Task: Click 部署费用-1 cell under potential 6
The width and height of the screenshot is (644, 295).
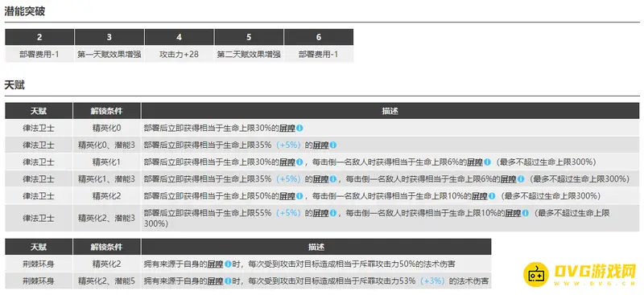Action: [319, 54]
